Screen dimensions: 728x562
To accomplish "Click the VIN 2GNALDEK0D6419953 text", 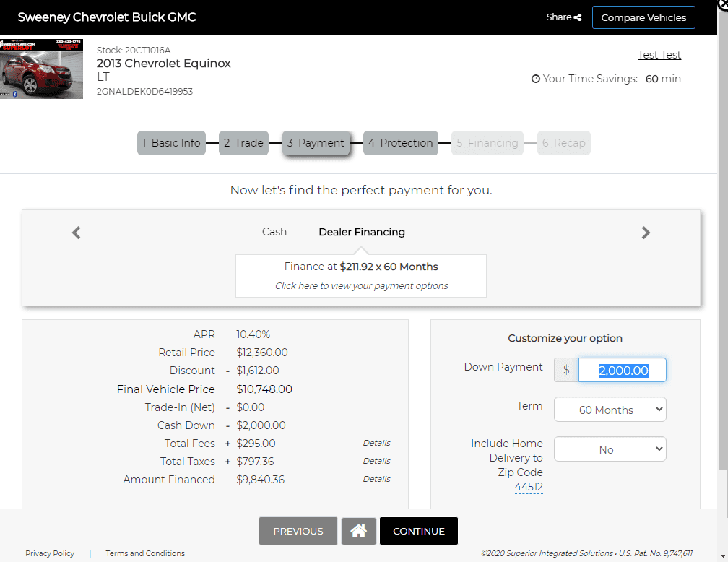I will click(144, 92).
